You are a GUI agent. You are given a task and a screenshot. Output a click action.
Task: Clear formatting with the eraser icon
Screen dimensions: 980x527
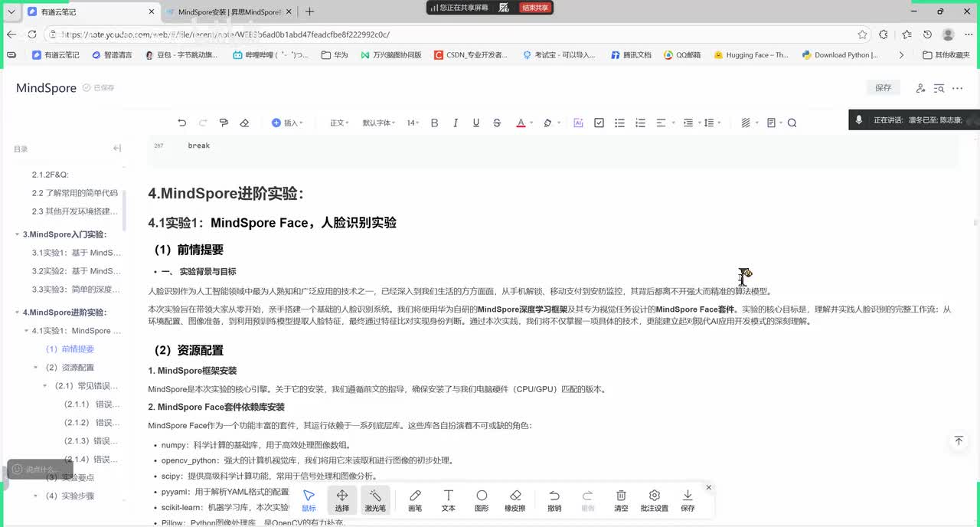coord(244,123)
